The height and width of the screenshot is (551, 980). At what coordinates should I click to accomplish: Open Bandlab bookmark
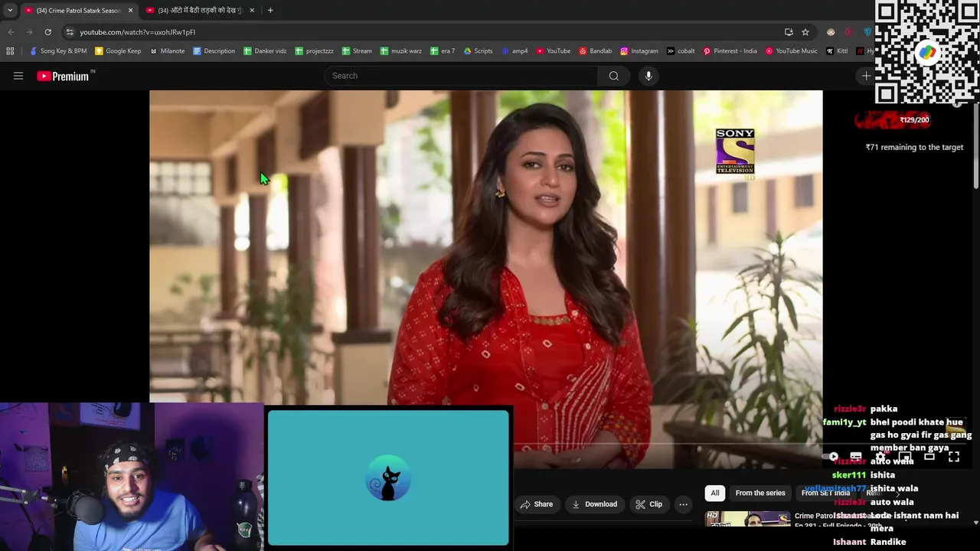596,51
